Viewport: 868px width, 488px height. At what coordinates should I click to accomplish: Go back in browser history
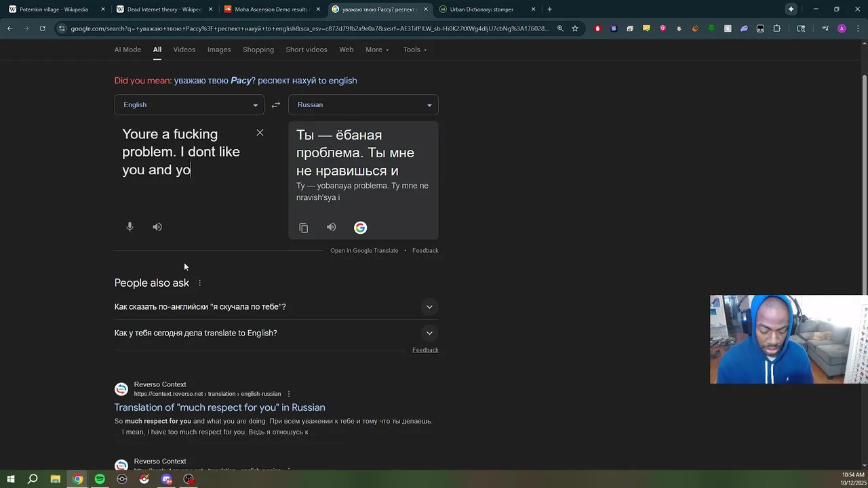(x=10, y=28)
